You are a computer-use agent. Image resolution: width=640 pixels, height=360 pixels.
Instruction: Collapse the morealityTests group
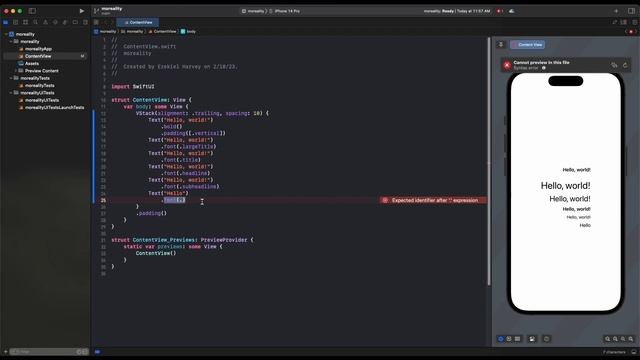[x=11, y=78]
